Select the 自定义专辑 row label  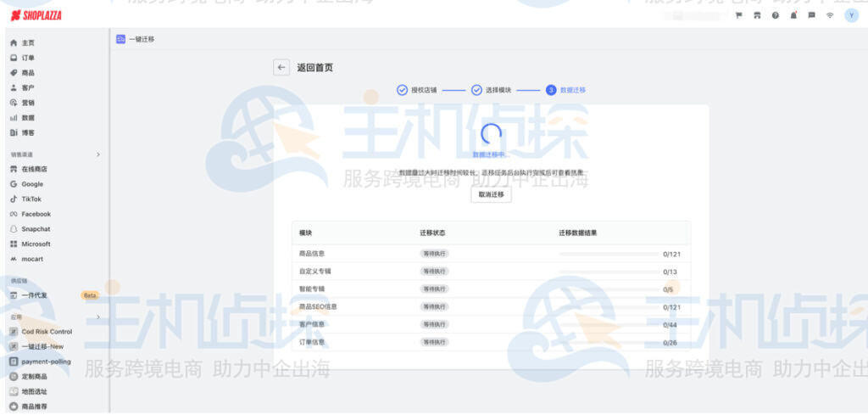coord(315,272)
